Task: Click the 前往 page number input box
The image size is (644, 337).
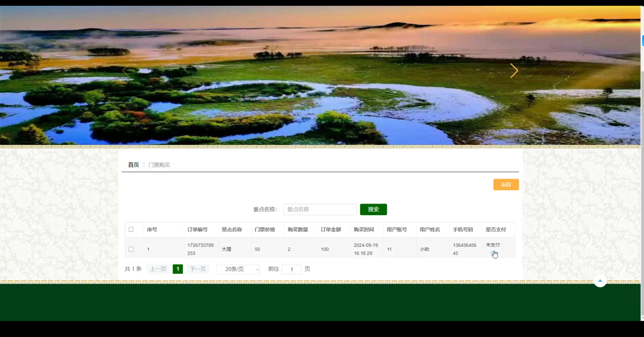Action: pos(292,269)
